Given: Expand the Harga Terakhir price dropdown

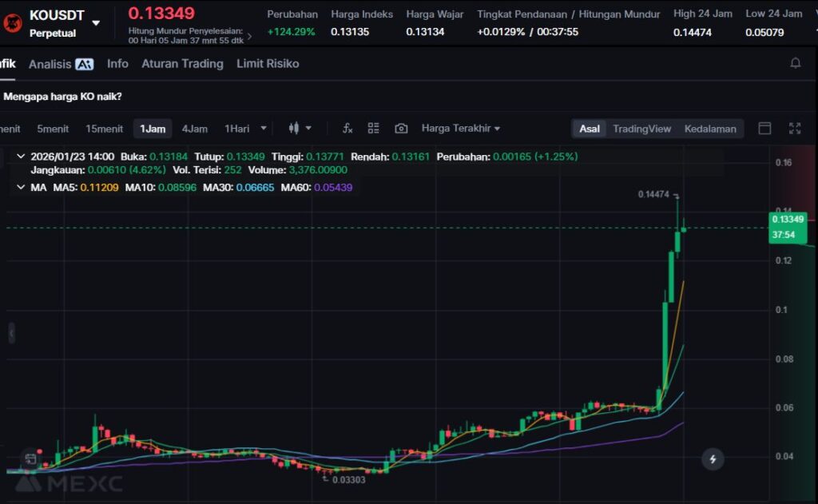Looking at the screenshot, I should pyautogui.click(x=461, y=129).
